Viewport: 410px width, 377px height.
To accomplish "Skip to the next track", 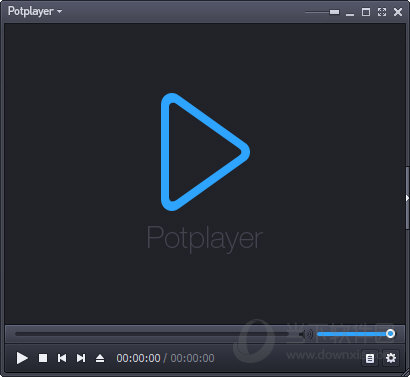I will point(81,358).
